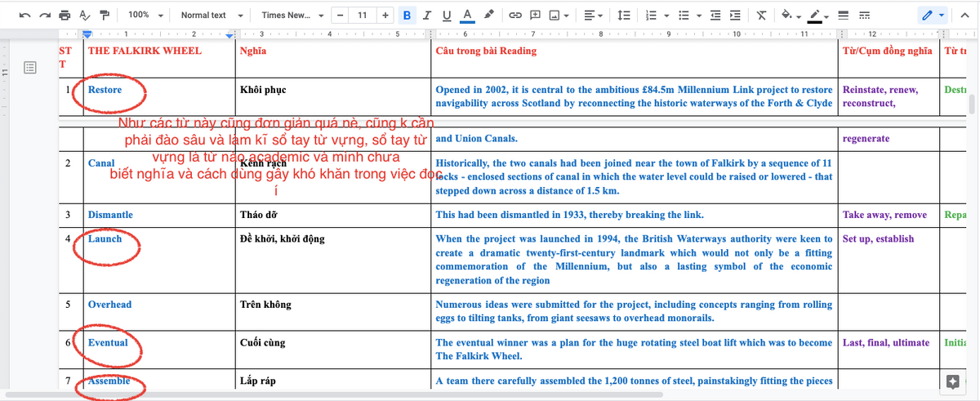Open the Times New Roman font dropdown
The width and height of the screenshot is (980, 401).
point(292,15)
